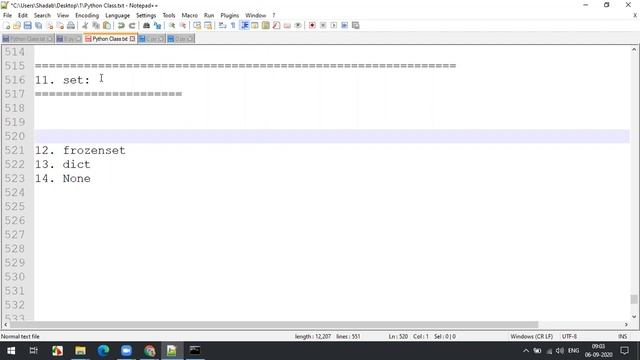This screenshot has width=640, height=360.
Task: Open the Window menu
Action: coord(256,15)
